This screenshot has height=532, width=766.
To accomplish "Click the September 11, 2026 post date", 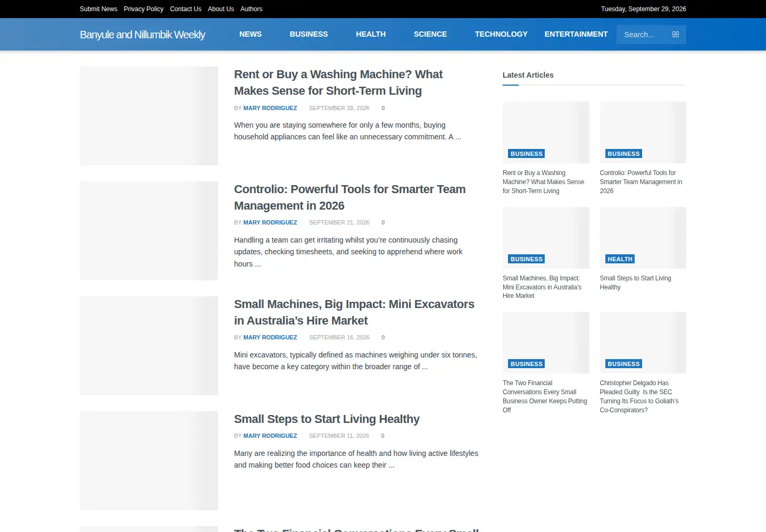I will [x=339, y=436].
